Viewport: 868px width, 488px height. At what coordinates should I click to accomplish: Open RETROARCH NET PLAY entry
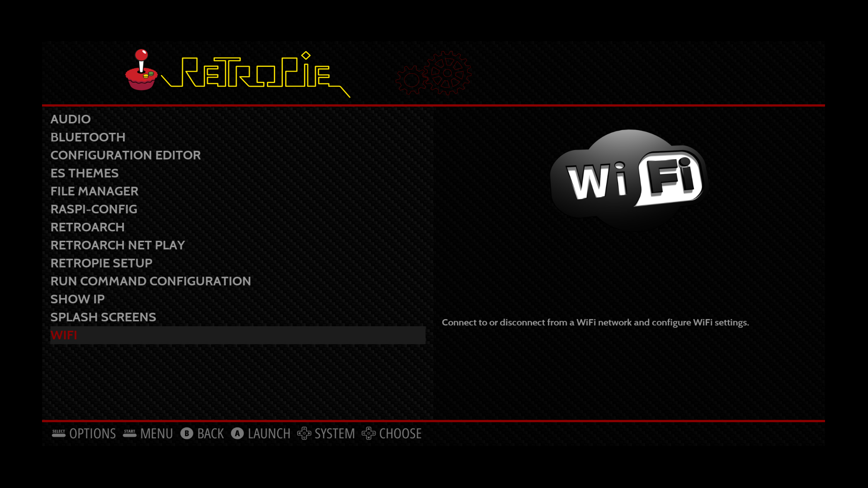point(118,245)
